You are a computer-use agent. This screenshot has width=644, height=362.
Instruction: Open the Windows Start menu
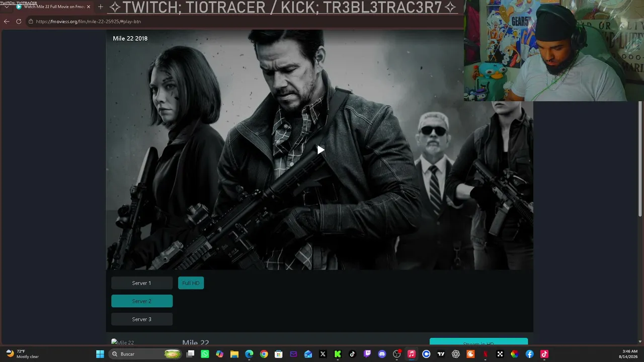(100, 354)
